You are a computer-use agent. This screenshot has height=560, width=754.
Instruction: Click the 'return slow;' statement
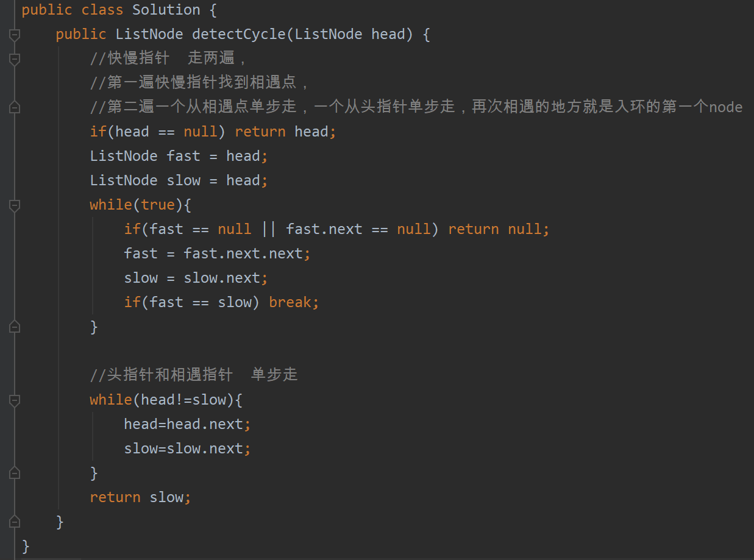pyautogui.click(x=141, y=497)
